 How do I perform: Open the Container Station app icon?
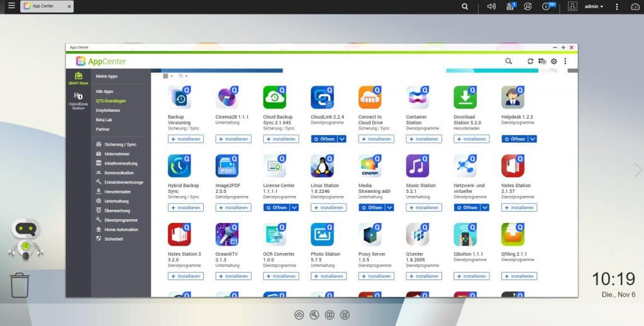tap(418, 97)
